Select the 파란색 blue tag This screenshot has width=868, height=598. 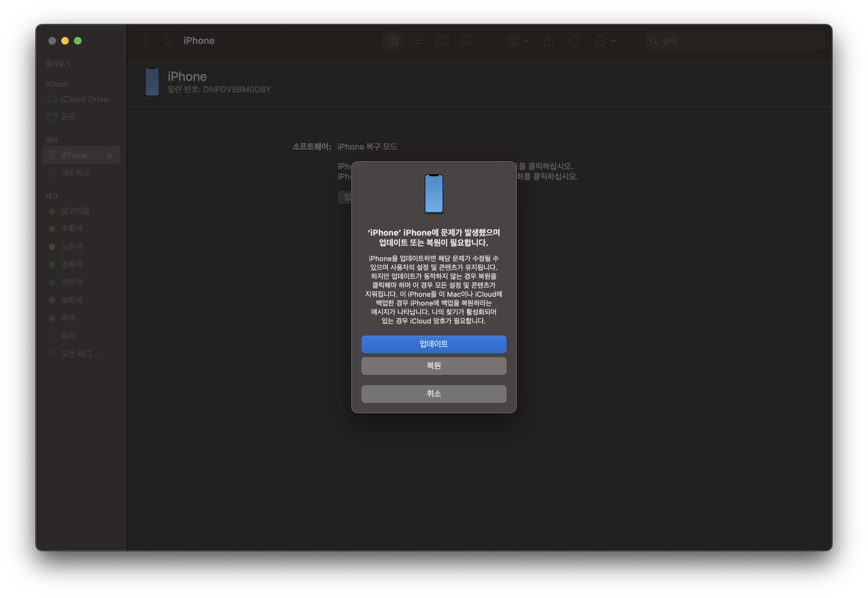coord(71,282)
